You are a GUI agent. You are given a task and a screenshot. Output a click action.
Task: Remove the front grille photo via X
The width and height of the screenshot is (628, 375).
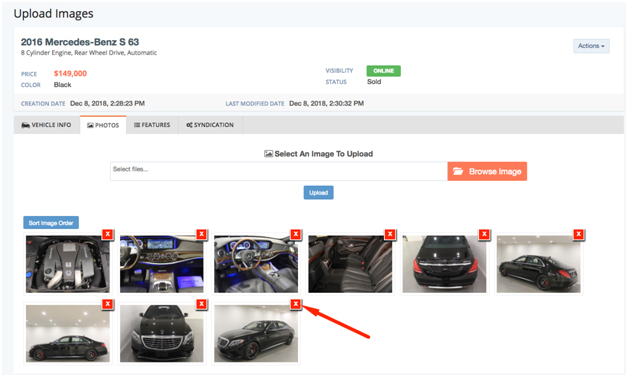[x=201, y=304]
